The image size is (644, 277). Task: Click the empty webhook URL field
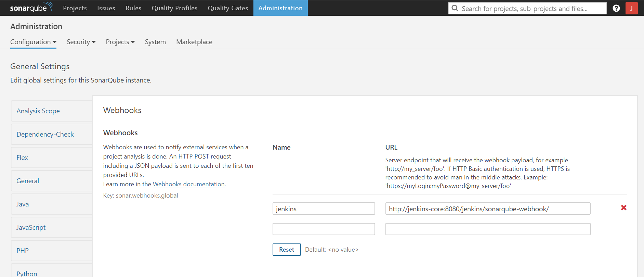[488, 229]
